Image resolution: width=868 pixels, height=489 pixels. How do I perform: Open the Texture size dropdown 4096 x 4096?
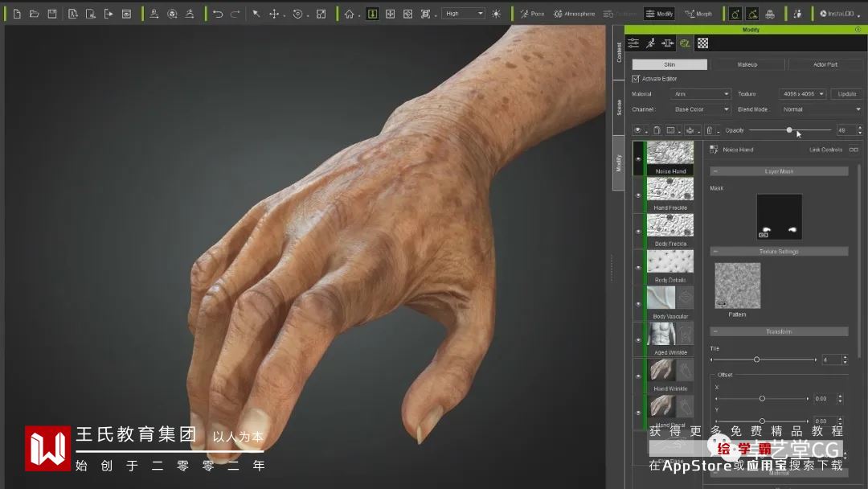(802, 94)
